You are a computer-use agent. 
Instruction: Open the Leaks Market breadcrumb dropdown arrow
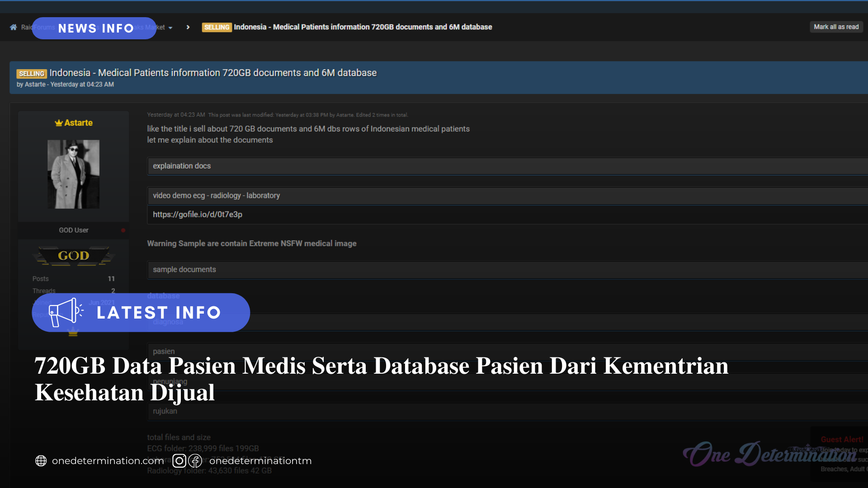coord(170,28)
